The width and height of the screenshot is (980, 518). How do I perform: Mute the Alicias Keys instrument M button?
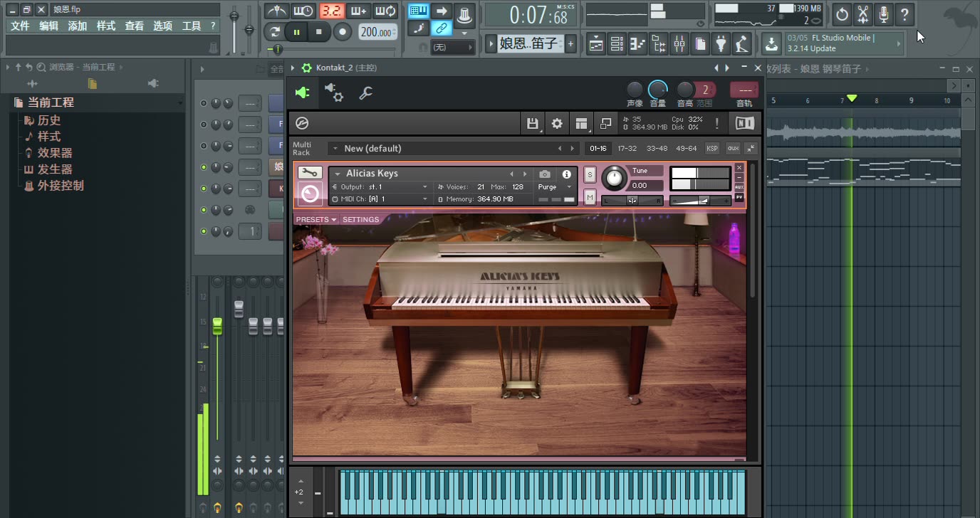[590, 198]
